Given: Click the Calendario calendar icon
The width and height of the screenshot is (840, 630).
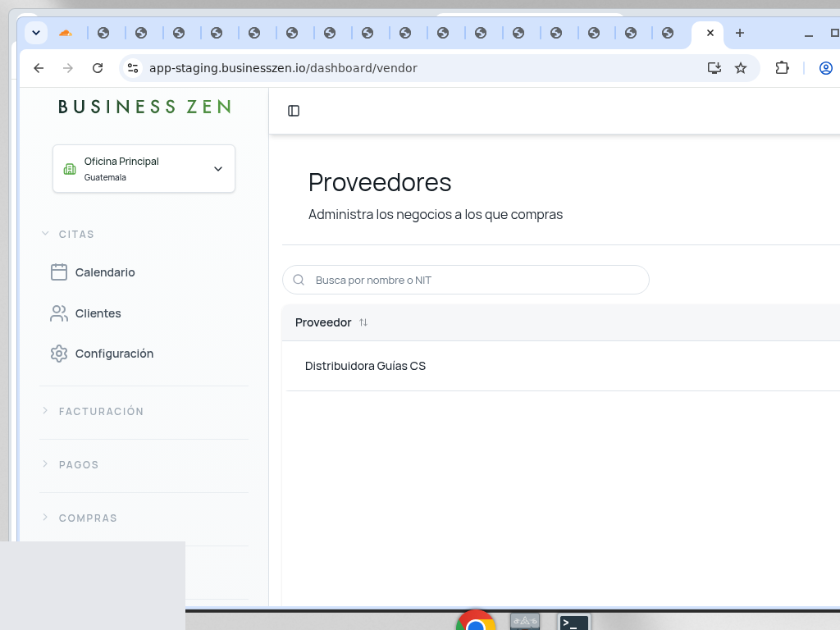Looking at the screenshot, I should pos(59,272).
